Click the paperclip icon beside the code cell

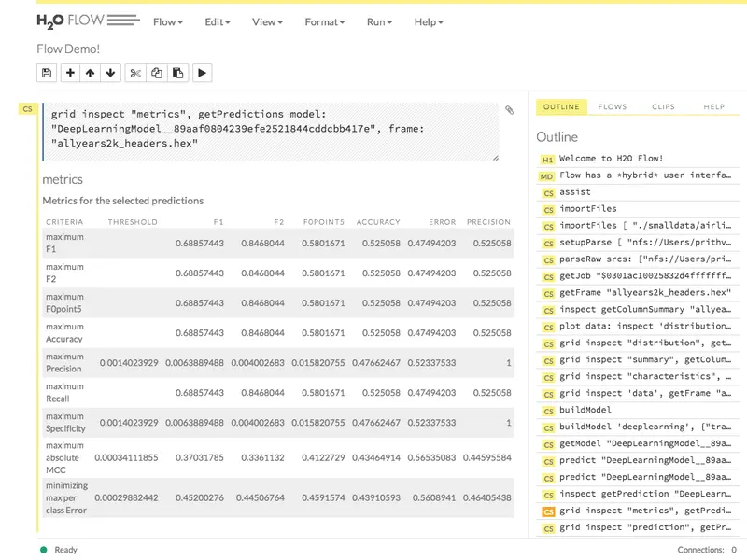pyautogui.click(x=509, y=110)
